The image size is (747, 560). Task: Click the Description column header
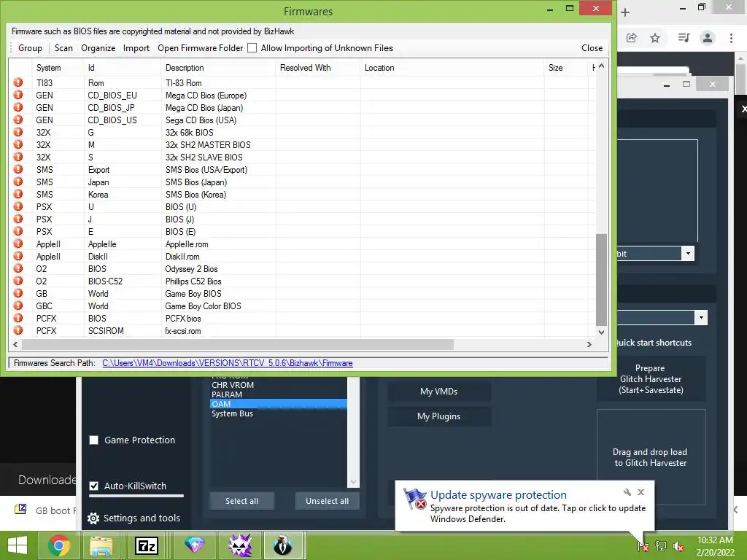pyautogui.click(x=218, y=68)
